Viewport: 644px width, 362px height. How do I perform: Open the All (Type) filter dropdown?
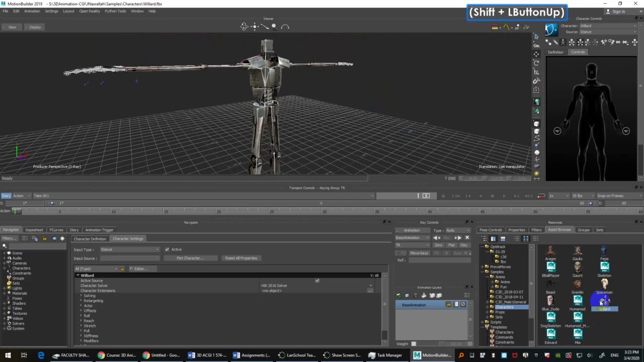(x=96, y=269)
